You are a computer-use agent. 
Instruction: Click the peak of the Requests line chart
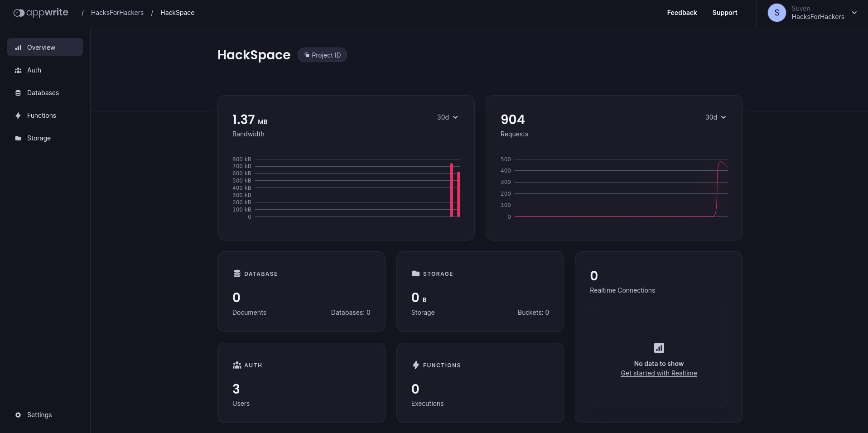(x=721, y=162)
